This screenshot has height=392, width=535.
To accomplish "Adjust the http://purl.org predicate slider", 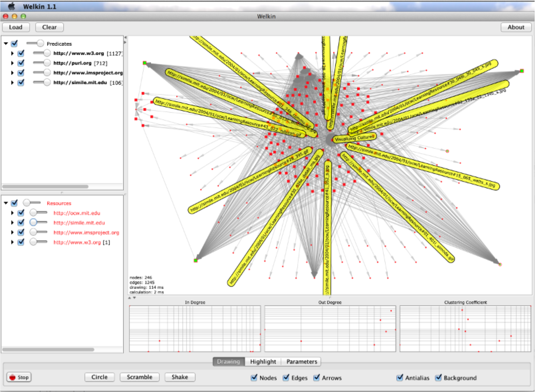I will 42,63.
